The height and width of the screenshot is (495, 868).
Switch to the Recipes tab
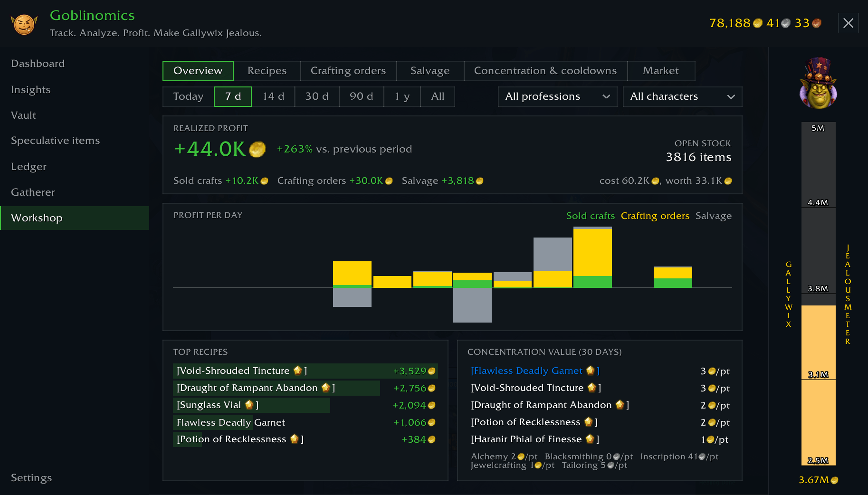pyautogui.click(x=267, y=71)
